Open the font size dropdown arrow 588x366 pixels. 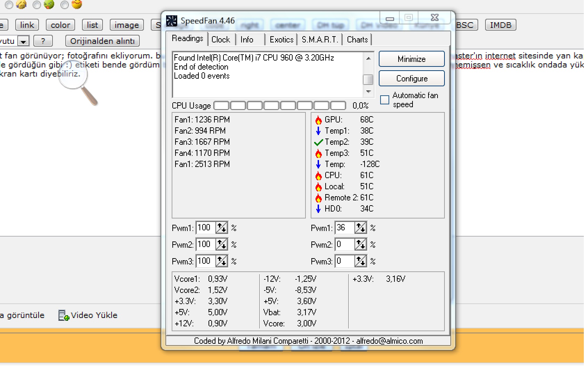23,41
